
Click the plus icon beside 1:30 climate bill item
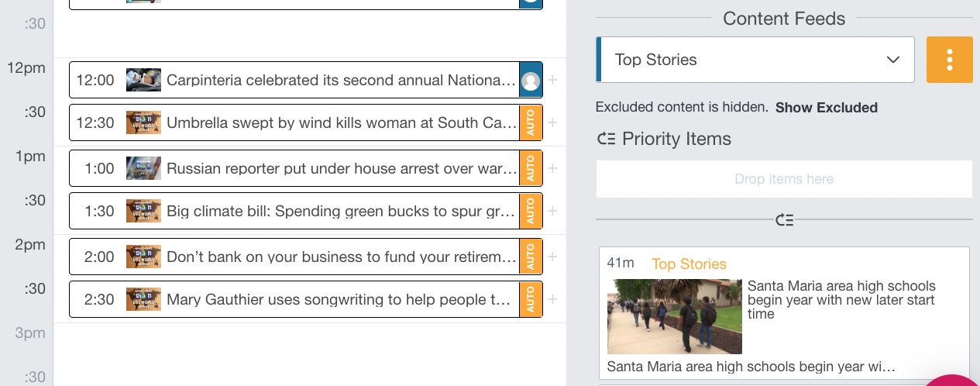point(552,211)
